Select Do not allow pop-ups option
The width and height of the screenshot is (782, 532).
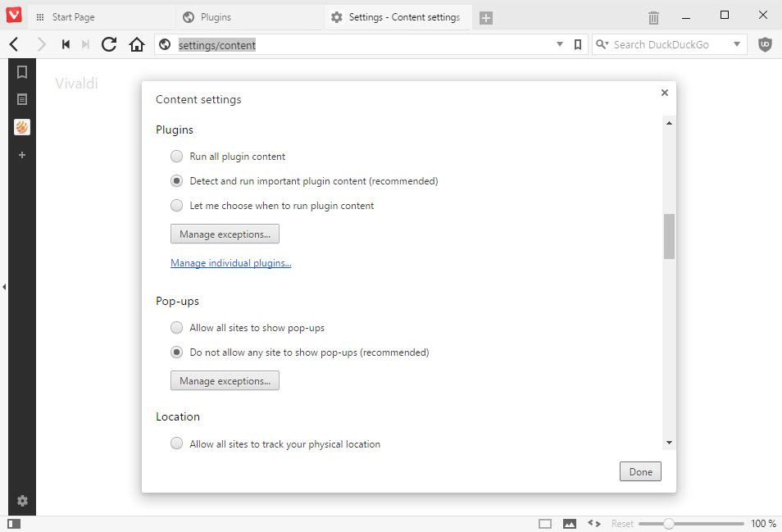point(176,352)
